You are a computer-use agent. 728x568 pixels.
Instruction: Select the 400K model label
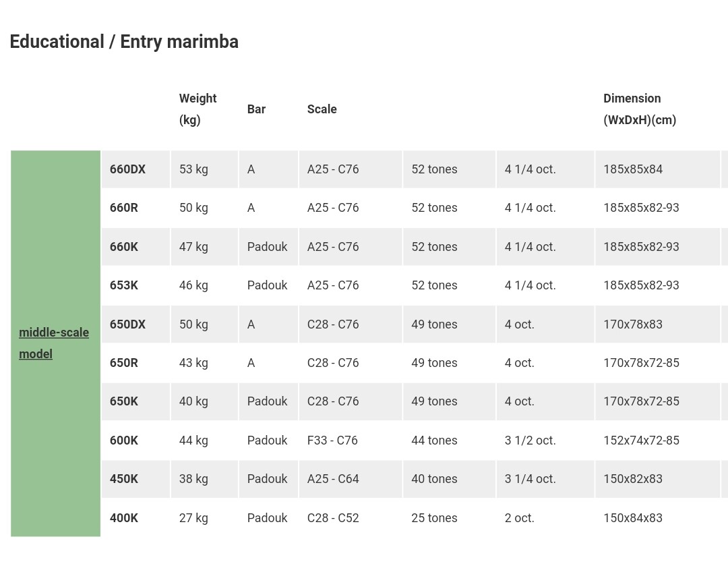coord(124,518)
